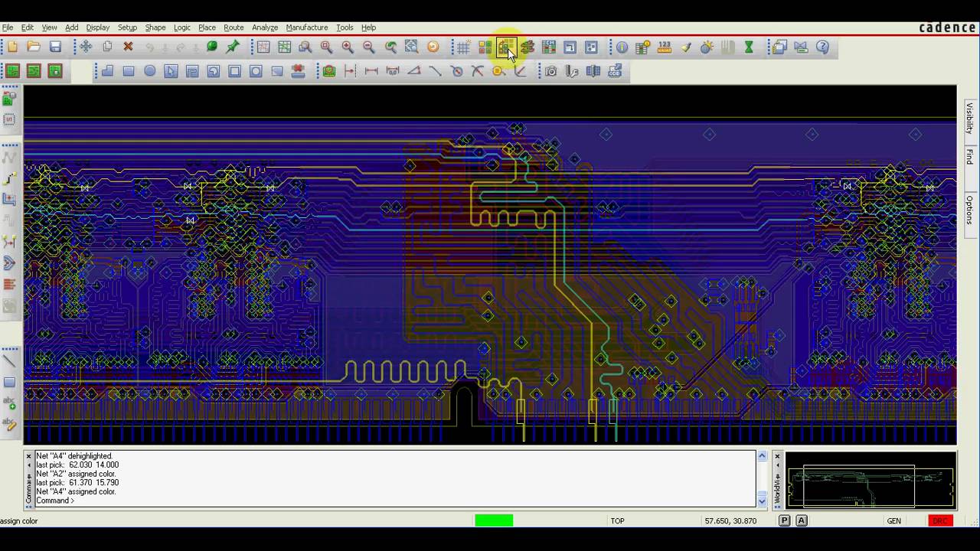Open the Find side panel tab
The image size is (980, 551).
(x=969, y=157)
